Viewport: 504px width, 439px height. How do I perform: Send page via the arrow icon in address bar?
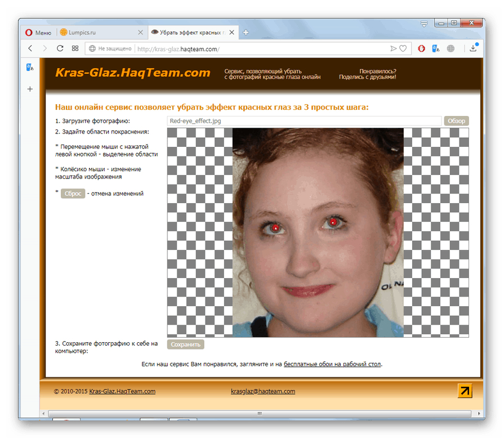[394, 48]
